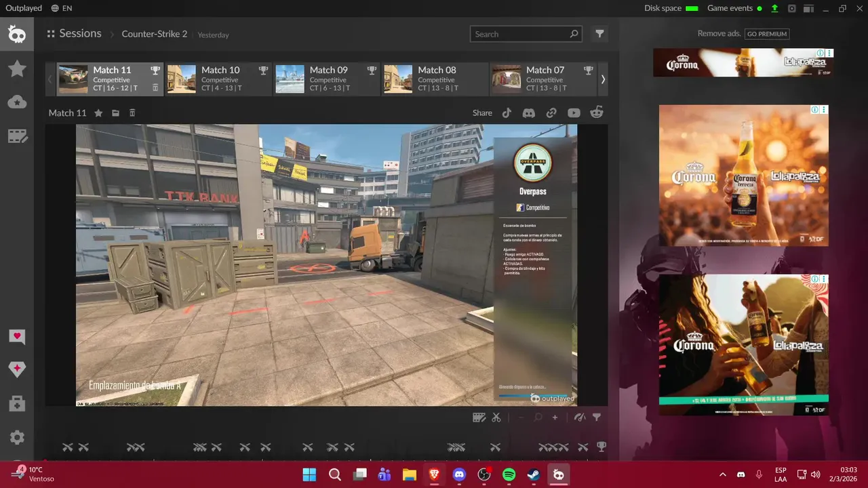
Task: Jump to trophy marker at timeline end
Action: click(601, 447)
